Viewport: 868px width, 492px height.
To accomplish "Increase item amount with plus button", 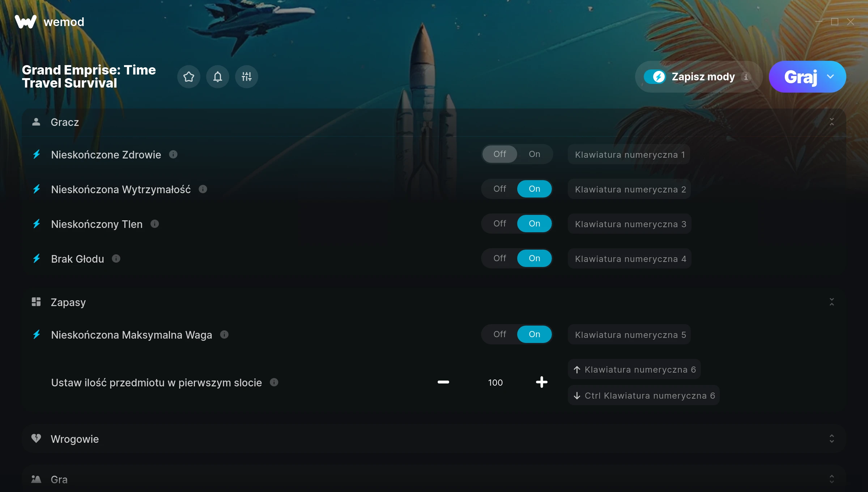I will pyautogui.click(x=541, y=382).
